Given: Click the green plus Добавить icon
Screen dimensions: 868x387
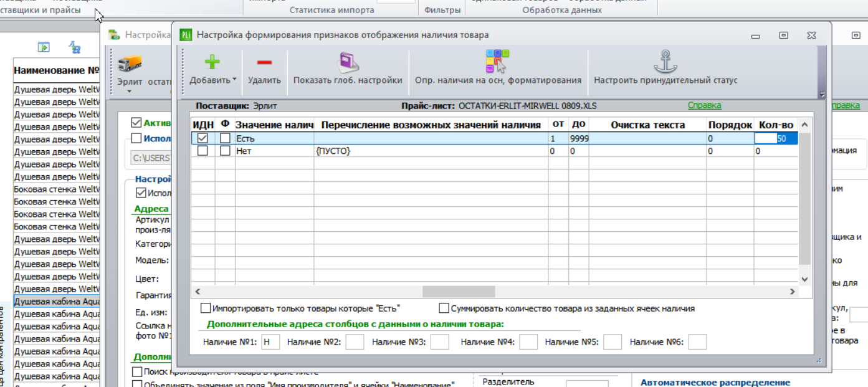Looking at the screenshot, I should pos(212,62).
